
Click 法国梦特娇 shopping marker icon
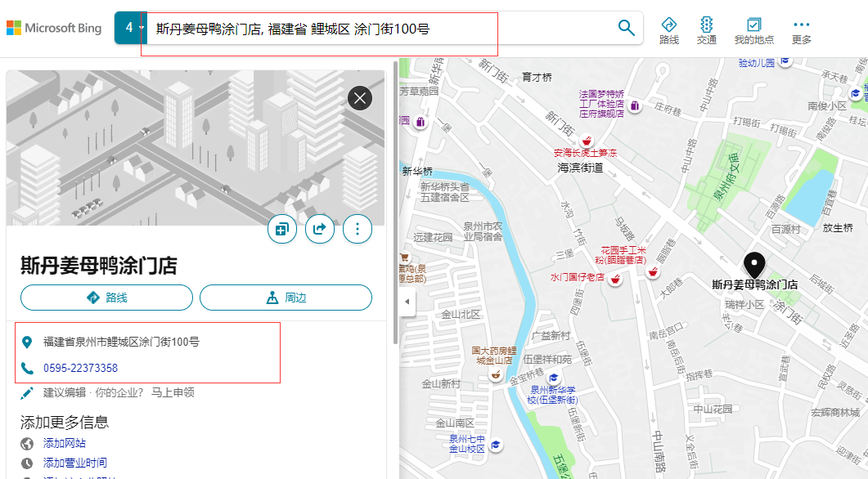(x=635, y=105)
